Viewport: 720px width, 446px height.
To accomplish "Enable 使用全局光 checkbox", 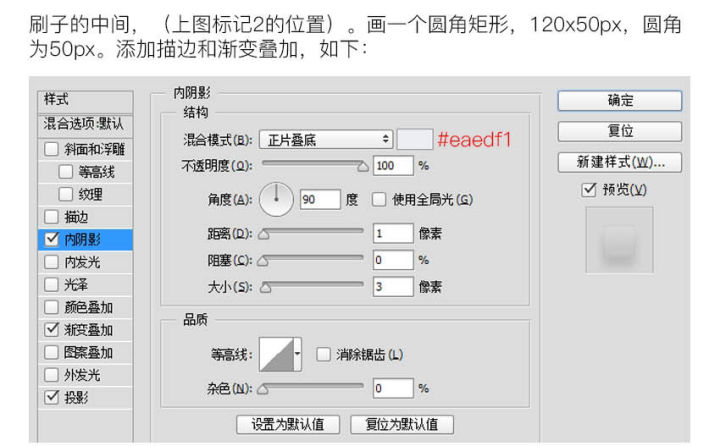I will point(379,199).
